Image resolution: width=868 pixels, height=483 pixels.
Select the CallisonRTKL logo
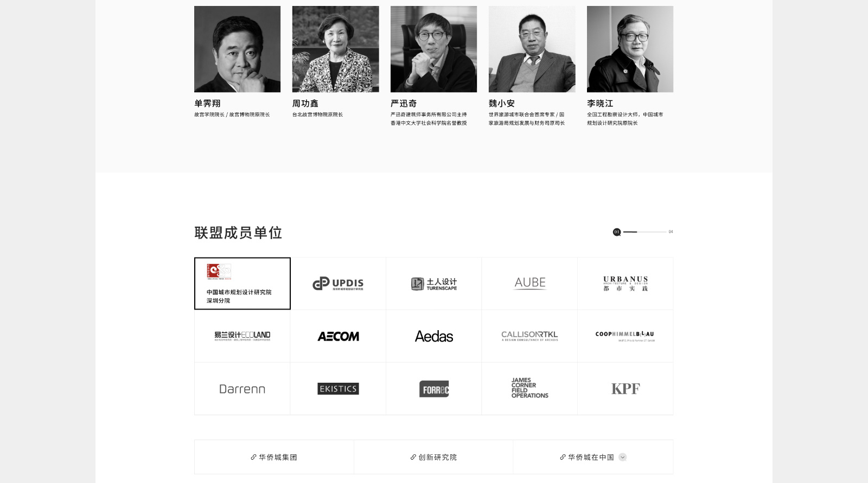pyautogui.click(x=529, y=336)
